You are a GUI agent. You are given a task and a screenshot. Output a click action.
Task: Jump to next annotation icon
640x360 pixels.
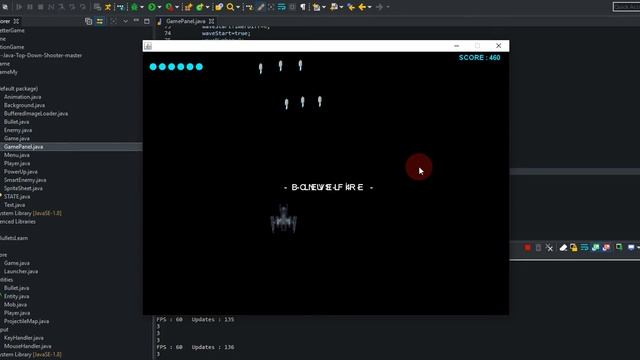(316, 7)
